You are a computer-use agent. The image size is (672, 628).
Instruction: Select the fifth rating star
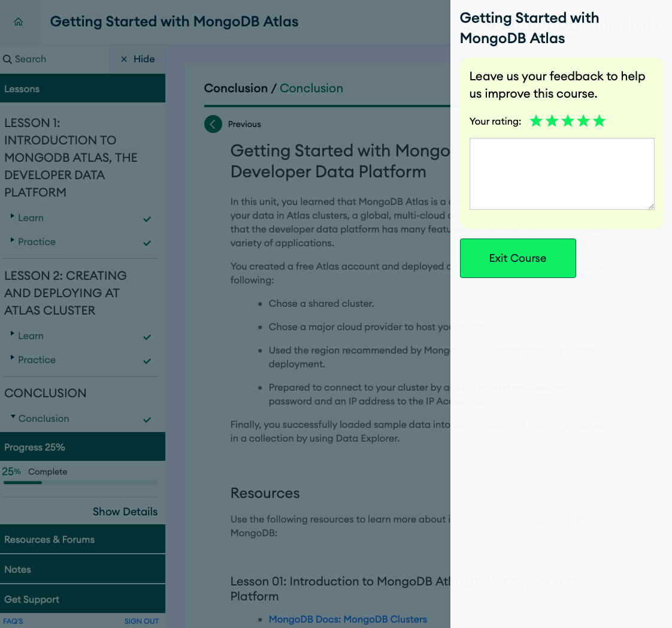[600, 122]
